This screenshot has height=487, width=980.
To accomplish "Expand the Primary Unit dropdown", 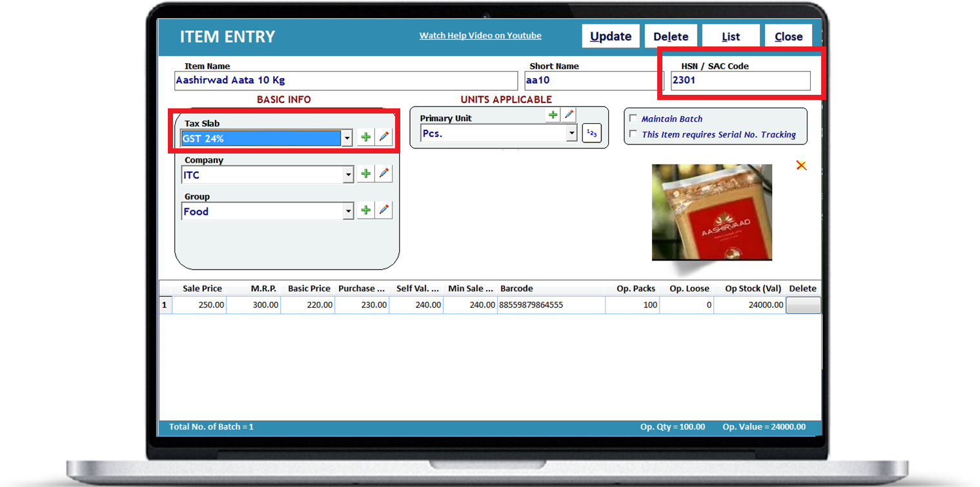I will pos(571,134).
